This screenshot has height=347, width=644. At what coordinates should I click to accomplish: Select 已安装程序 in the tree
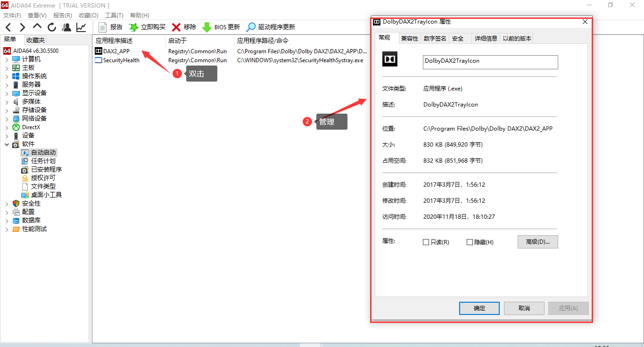pos(46,170)
